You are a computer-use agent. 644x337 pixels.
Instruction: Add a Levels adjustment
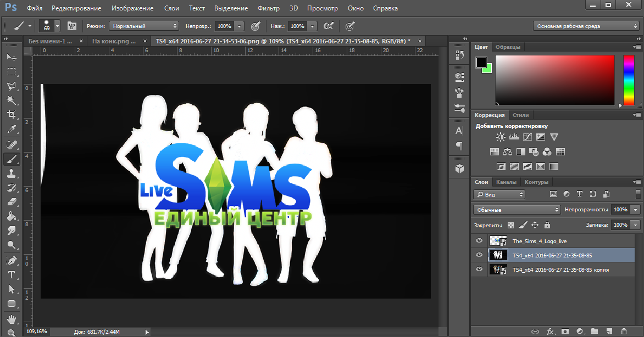(514, 137)
